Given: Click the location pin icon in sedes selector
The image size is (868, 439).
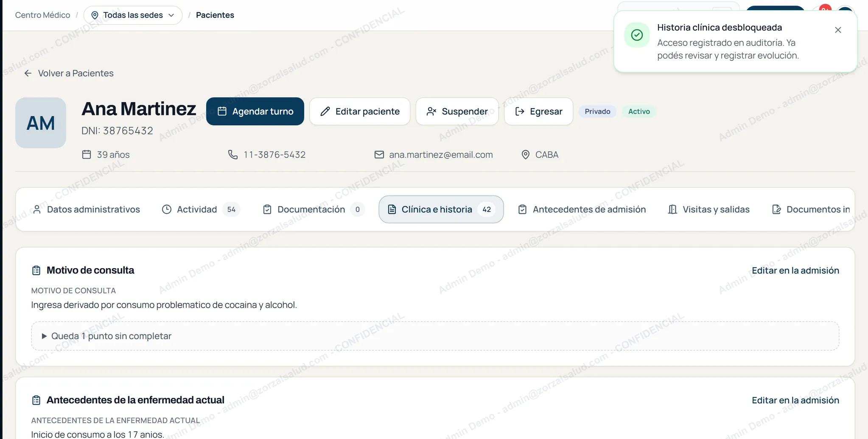Looking at the screenshot, I should pyautogui.click(x=95, y=15).
